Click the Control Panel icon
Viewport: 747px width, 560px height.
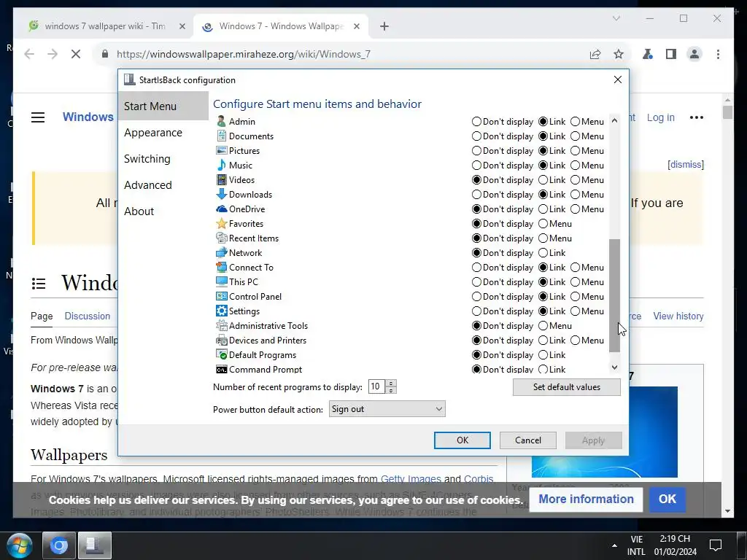[x=221, y=297]
